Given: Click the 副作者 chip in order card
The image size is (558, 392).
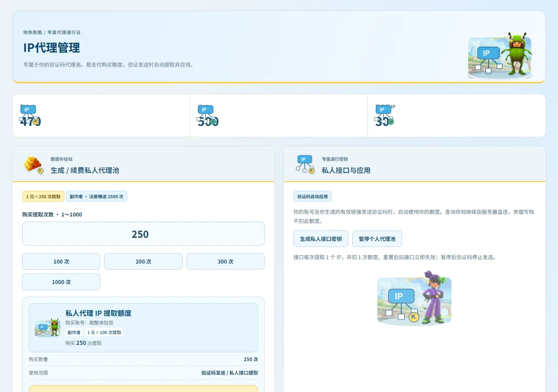Looking at the screenshot, I should tap(74, 332).
